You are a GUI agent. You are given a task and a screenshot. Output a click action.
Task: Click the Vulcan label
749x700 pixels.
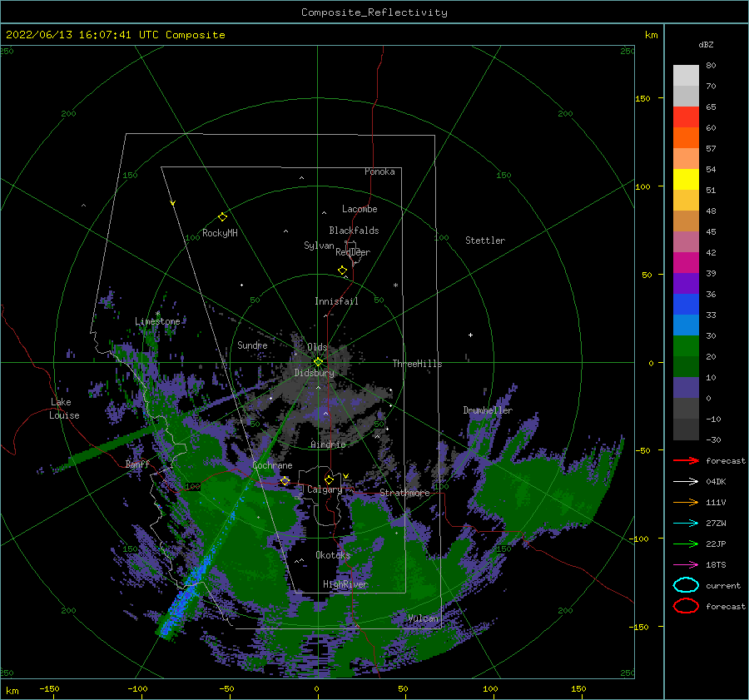tap(423, 618)
